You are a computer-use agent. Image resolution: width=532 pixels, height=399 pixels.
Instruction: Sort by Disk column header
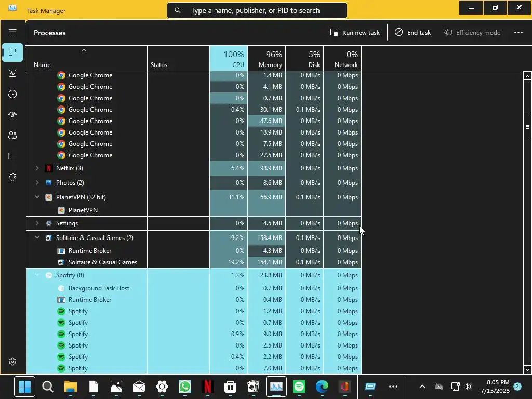coord(304,58)
